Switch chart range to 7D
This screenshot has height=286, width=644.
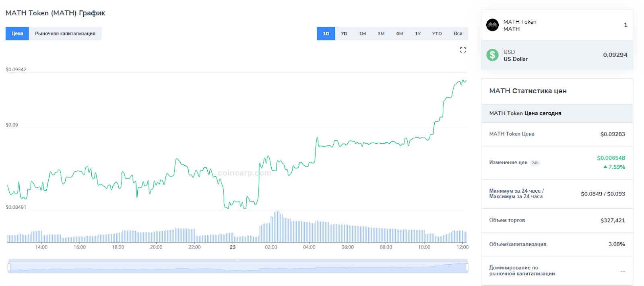point(344,34)
